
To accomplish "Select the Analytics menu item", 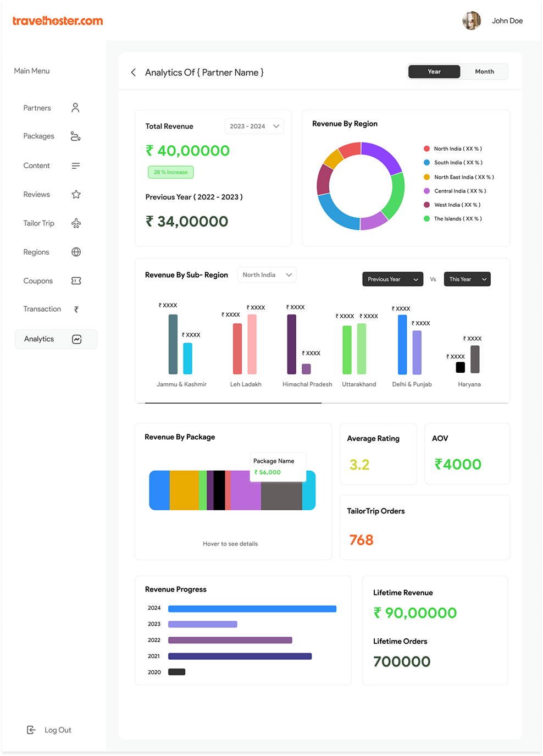I will point(56,339).
